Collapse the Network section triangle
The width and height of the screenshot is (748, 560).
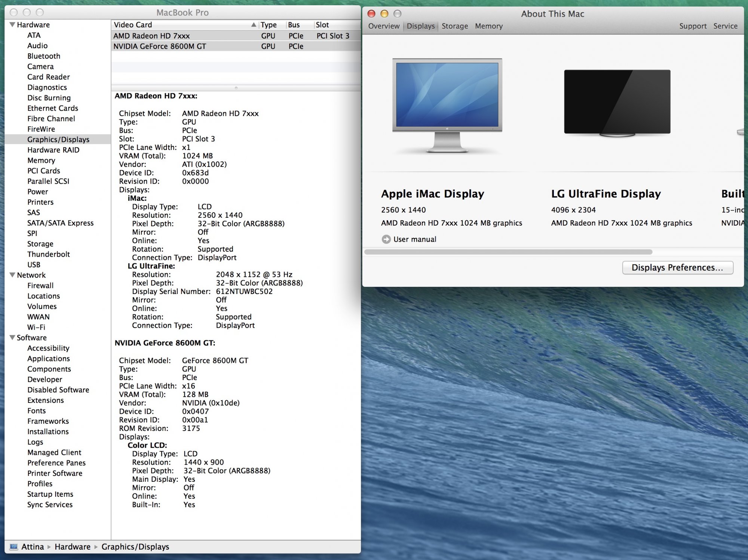pos(12,275)
